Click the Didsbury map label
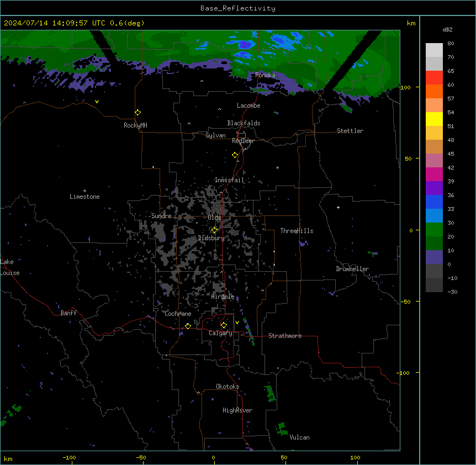 coord(211,238)
